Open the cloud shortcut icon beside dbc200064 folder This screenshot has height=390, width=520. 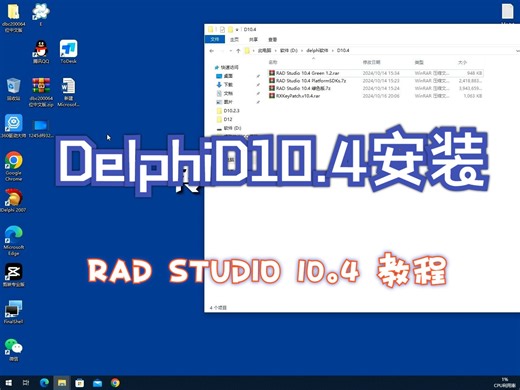(41, 14)
